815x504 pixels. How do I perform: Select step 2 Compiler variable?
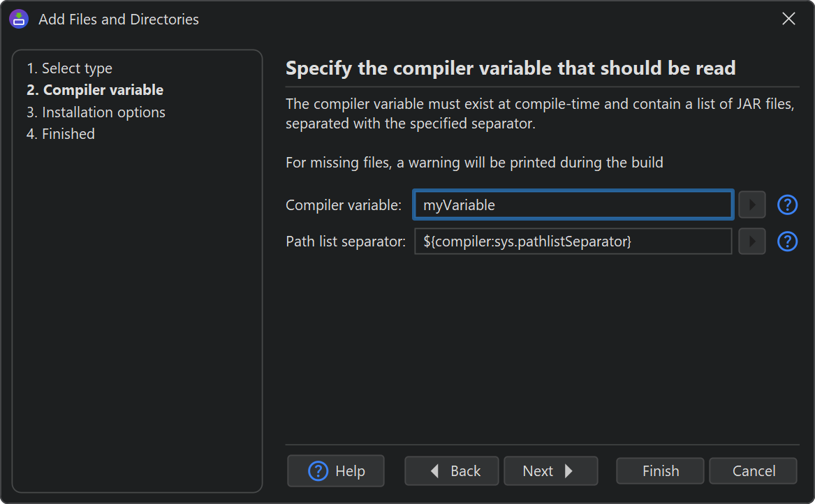pyautogui.click(x=95, y=90)
